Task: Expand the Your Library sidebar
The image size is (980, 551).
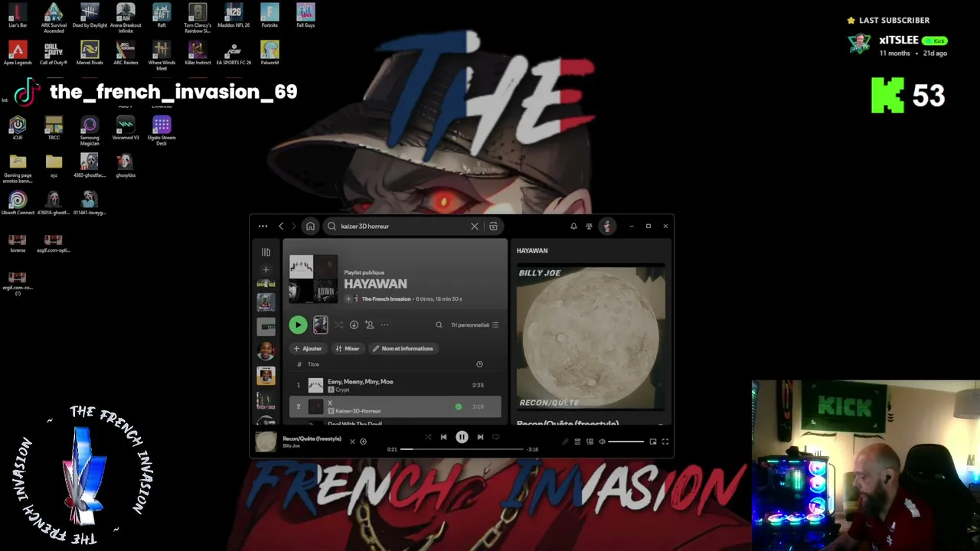Action: 266,252
